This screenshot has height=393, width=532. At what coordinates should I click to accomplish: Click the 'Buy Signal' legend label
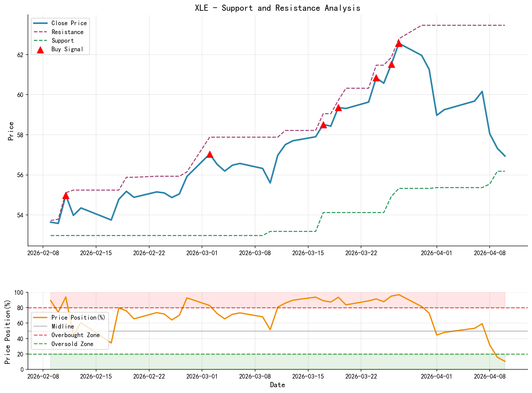click(67, 49)
